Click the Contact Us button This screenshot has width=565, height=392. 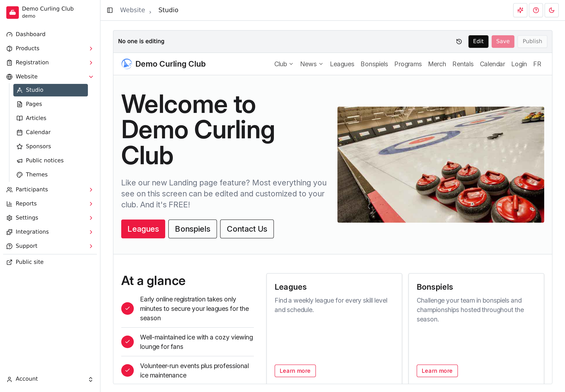(247, 229)
